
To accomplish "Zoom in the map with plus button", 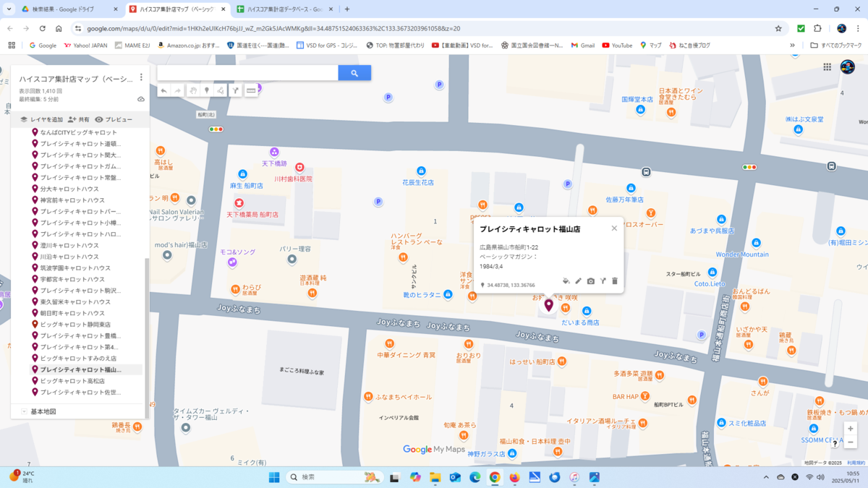I will pos(851,429).
